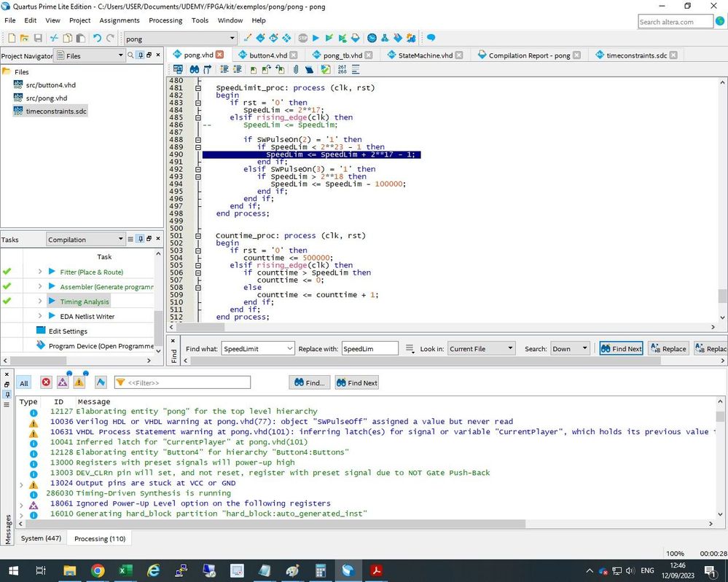Open Timing Analyzer clock icon in toolbar
Screen dimensions: 728x582
click(x=372, y=38)
